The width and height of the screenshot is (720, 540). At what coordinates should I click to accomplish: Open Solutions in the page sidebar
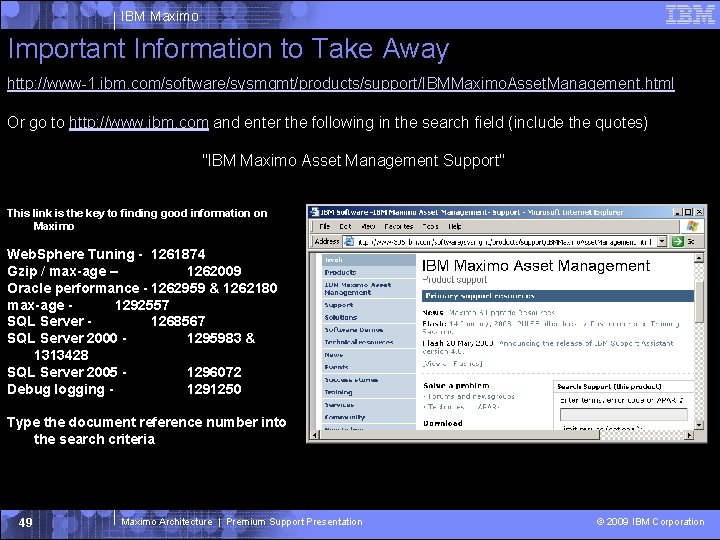[341, 317]
